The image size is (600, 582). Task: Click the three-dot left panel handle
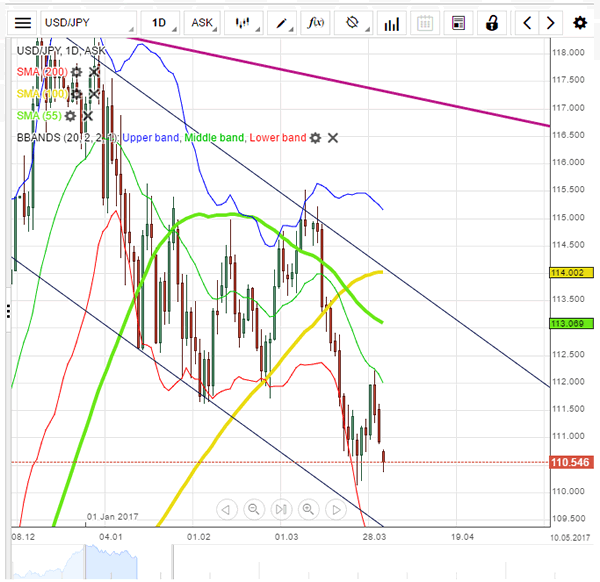[x=8, y=311]
